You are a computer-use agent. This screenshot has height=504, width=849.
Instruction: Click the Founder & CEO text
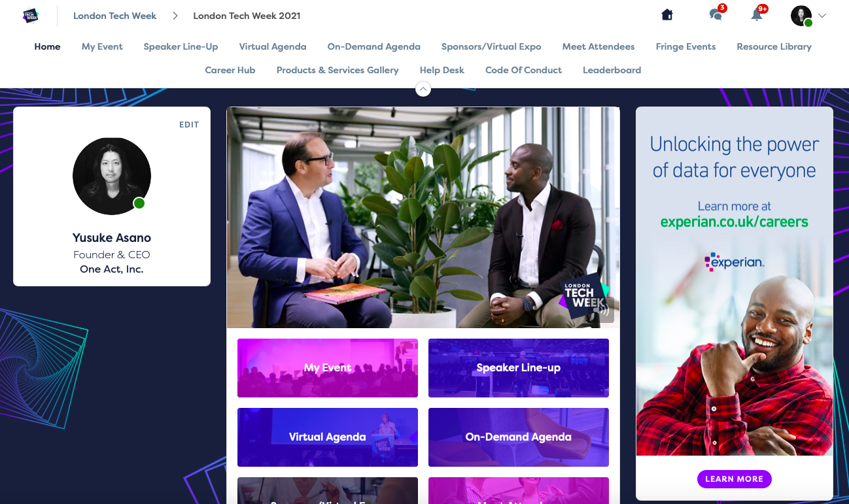tap(112, 255)
